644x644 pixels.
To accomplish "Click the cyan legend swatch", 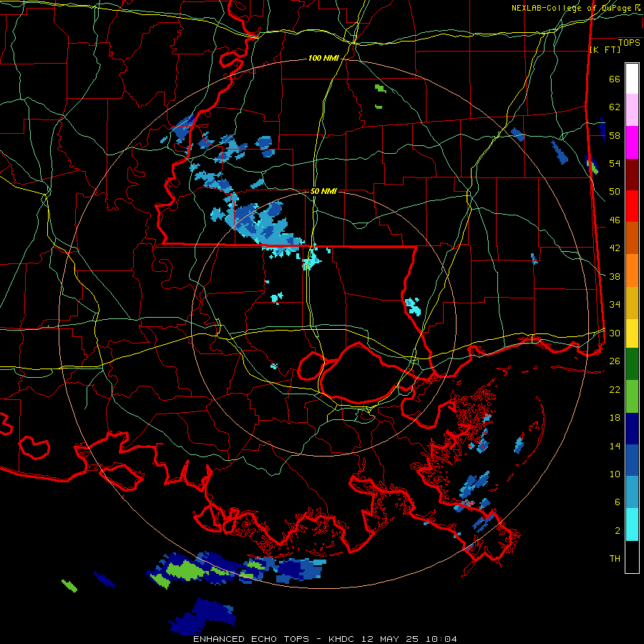I will (632, 525).
